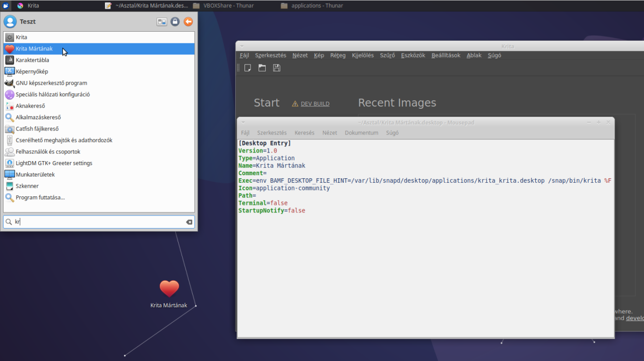Image resolution: width=644 pixels, height=361 pixels.
Task: Open the Szerkesztés menu in Krita
Action: [271, 55]
